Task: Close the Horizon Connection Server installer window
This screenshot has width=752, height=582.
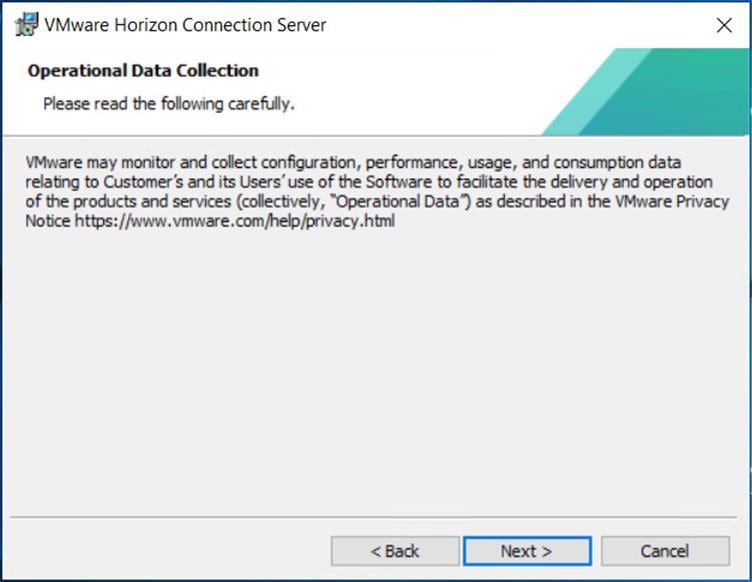Action: [x=724, y=26]
